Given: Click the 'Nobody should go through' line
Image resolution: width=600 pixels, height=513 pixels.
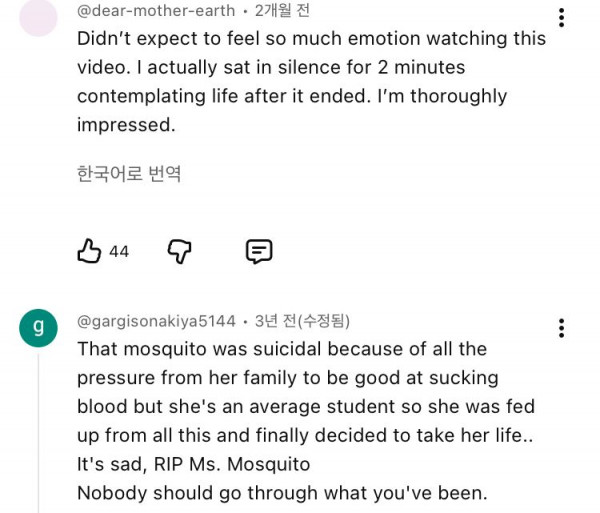Looking at the screenshot, I should pos(283,493).
